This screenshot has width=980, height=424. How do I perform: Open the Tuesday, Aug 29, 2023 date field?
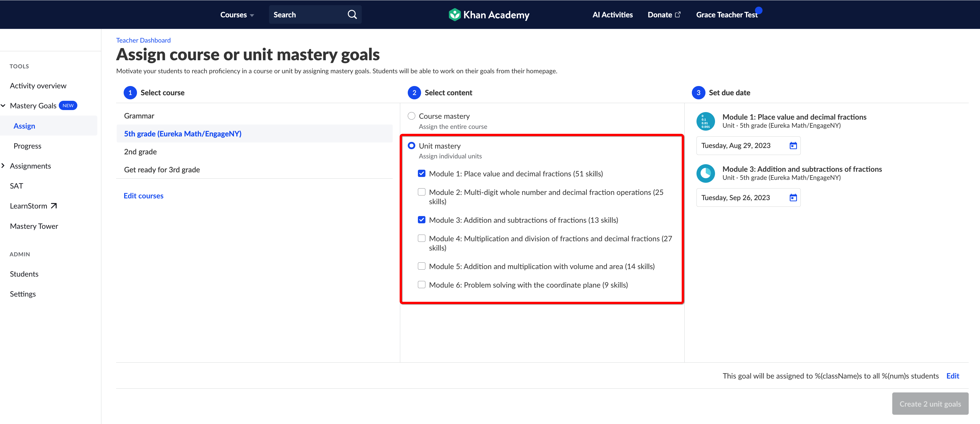coord(748,146)
